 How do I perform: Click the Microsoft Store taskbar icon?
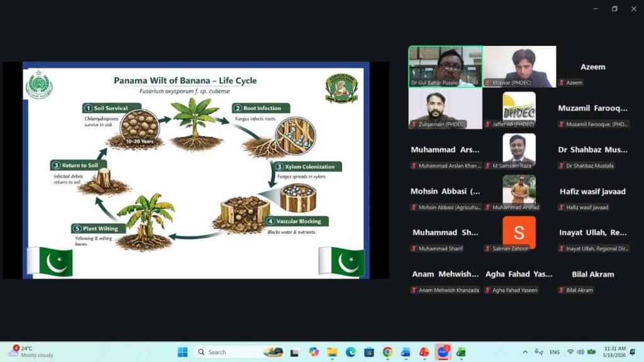pyautogui.click(x=369, y=352)
